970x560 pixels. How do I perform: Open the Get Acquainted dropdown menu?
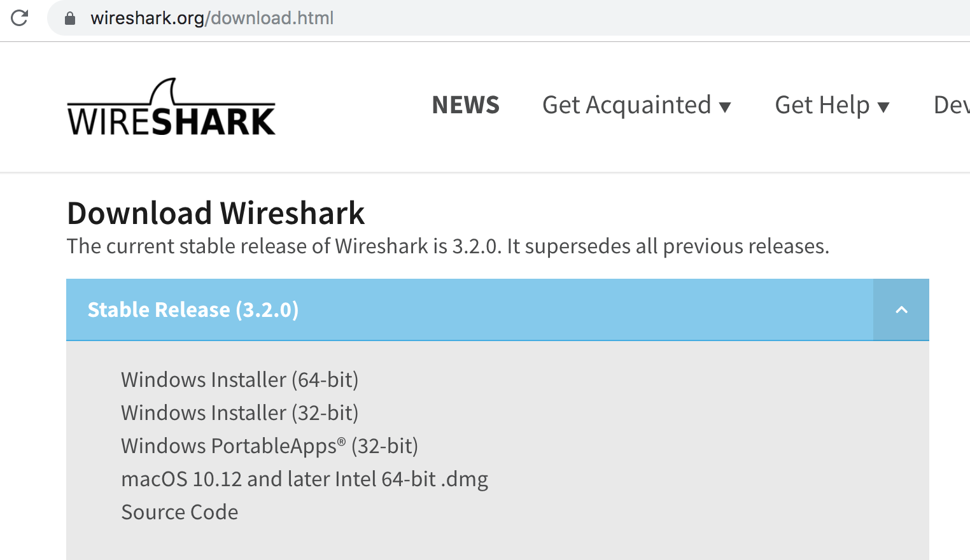(626, 105)
